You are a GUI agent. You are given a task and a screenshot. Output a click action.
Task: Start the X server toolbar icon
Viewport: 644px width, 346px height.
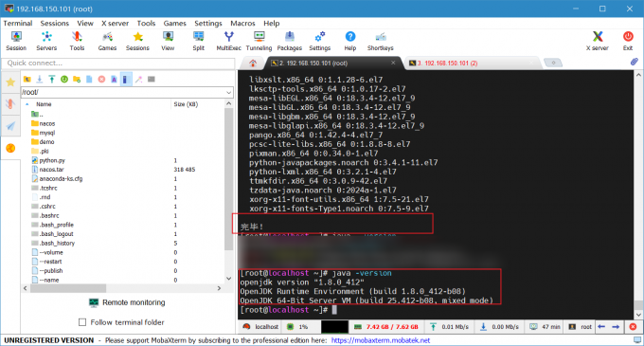(x=598, y=41)
